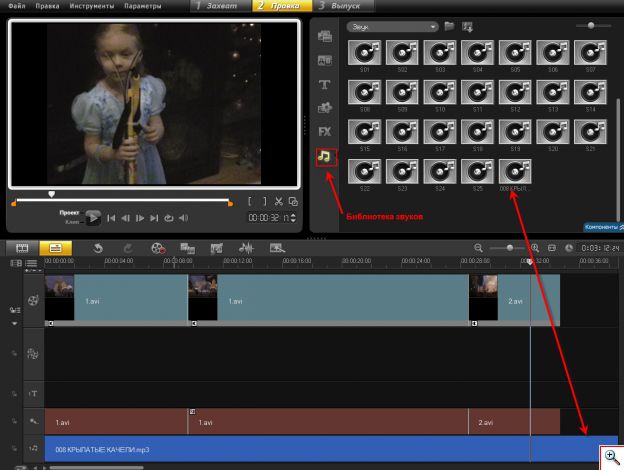The width and height of the screenshot is (624, 470).
Task: Open the Правка menu
Action: 47,6
